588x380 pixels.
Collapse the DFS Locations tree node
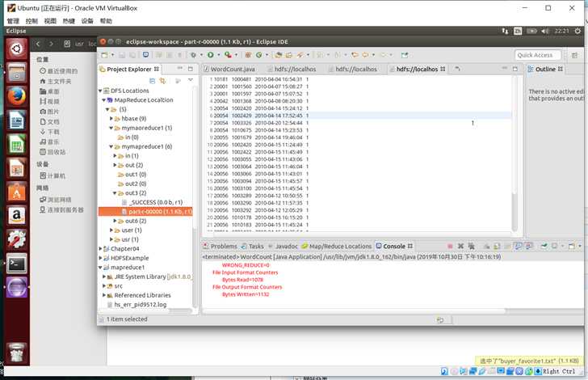click(x=100, y=91)
